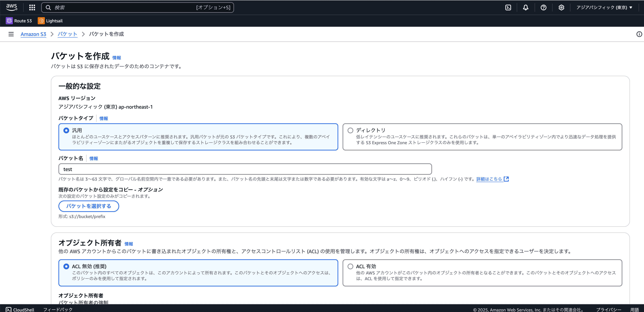The image size is (644, 312).
Task: Click into the top 検索 search field
Action: (137, 8)
